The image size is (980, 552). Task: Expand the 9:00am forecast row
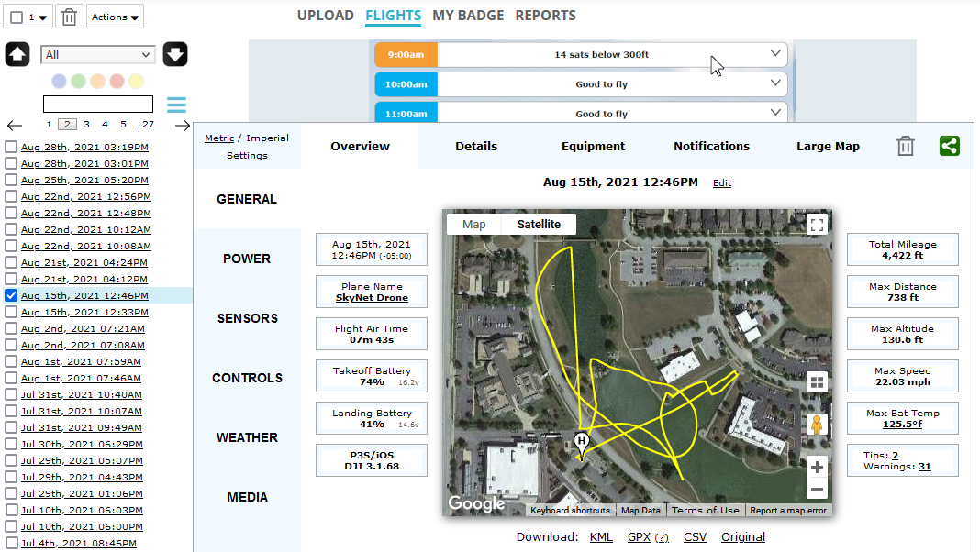pyautogui.click(x=774, y=54)
